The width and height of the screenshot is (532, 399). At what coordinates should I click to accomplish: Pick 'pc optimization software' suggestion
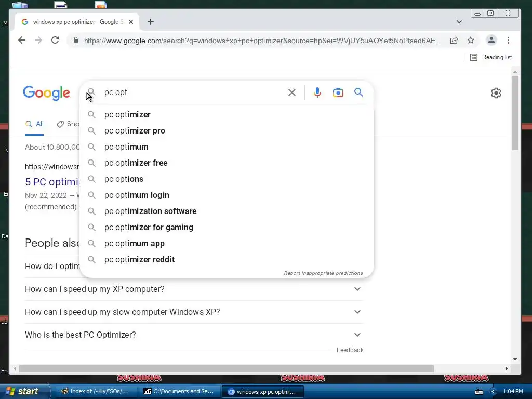pos(227,211)
